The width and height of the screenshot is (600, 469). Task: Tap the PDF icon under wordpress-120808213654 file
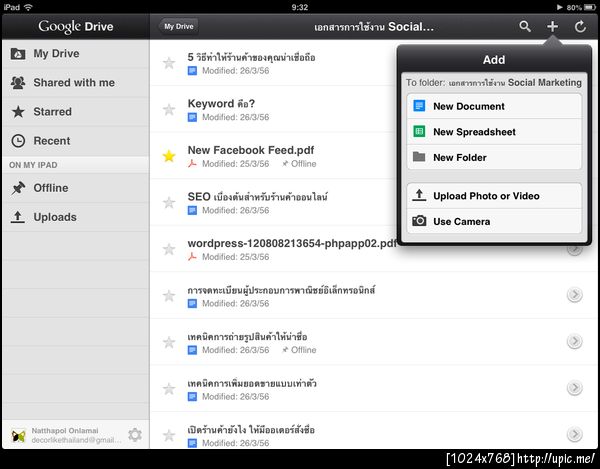(192, 257)
